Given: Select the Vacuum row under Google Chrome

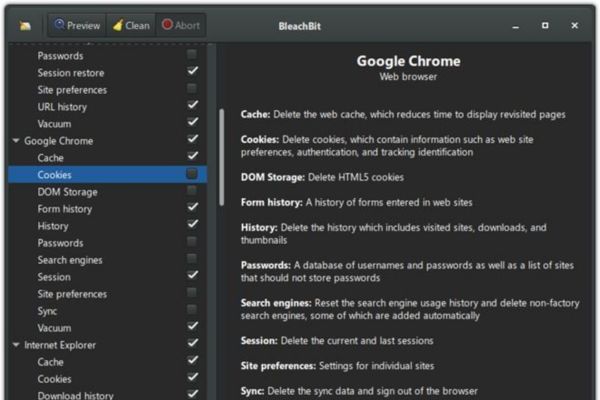Looking at the screenshot, I should click(x=108, y=328).
